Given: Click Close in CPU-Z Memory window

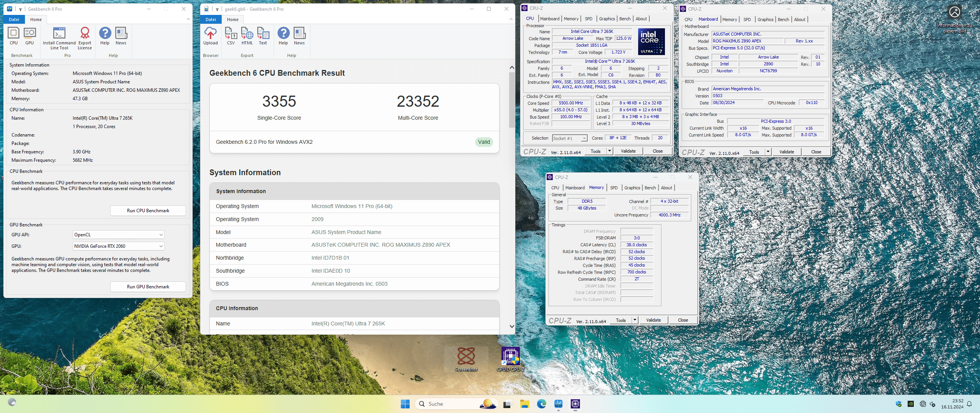Looking at the screenshot, I should coord(683,320).
